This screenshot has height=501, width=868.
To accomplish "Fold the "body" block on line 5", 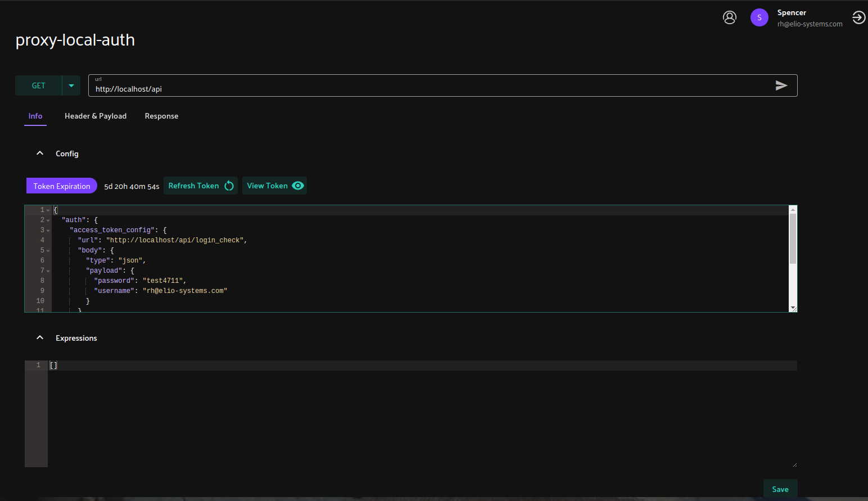I will pyautogui.click(x=48, y=251).
